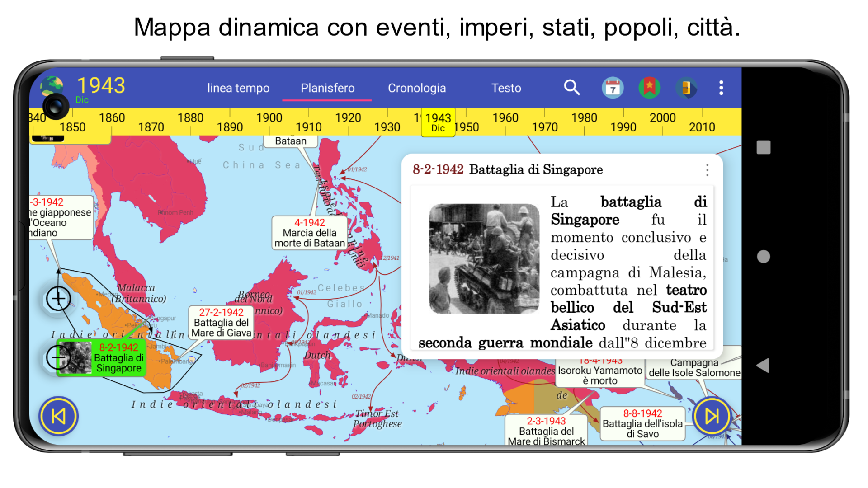Viewport: 868px width, 488px height.
Task: Tap the globe app icon
Action: tap(52, 86)
